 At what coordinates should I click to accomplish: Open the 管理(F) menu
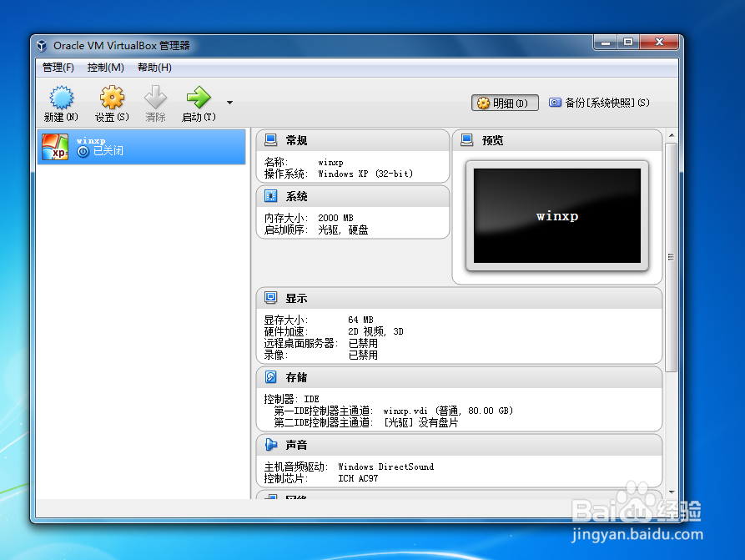[58, 68]
